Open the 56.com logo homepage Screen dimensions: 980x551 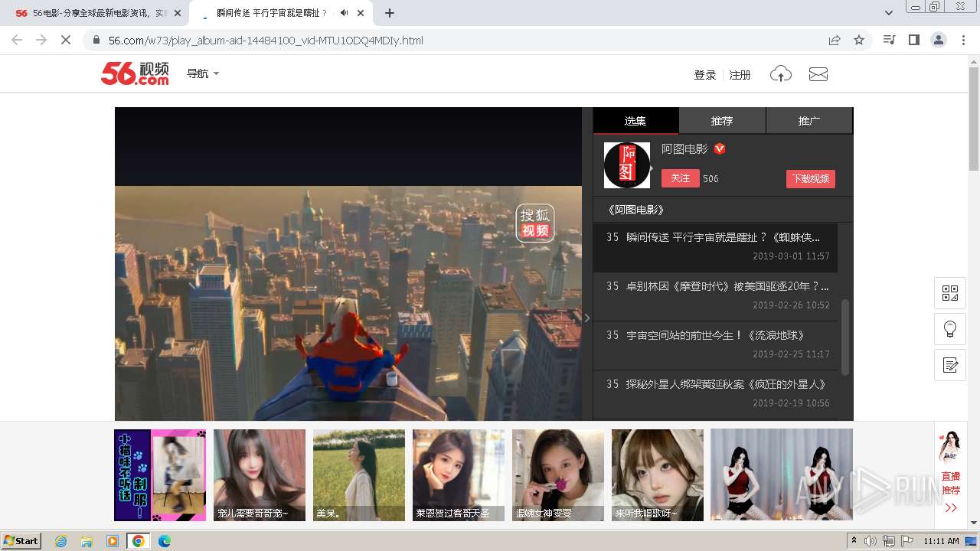[x=135, y=73]
